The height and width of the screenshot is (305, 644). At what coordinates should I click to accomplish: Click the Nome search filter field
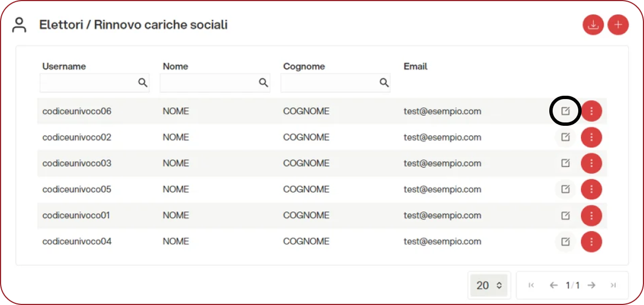[x=208, y=83]
